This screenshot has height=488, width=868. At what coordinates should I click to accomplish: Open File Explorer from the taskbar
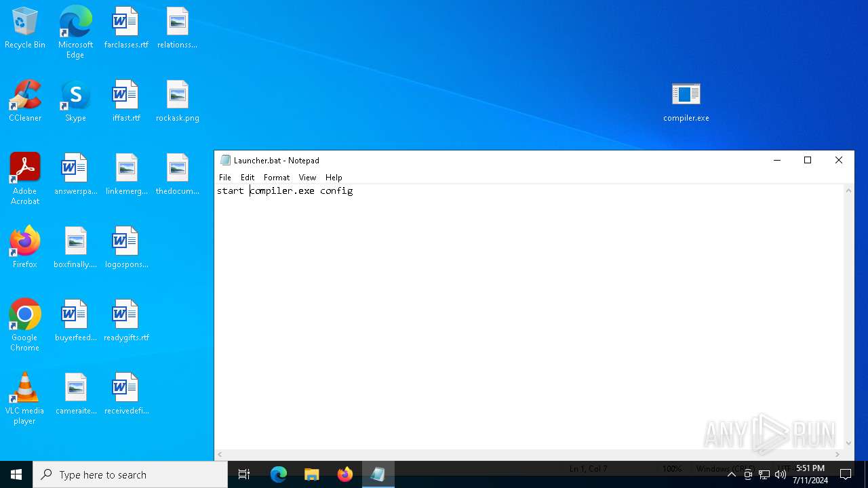(311, 474)
